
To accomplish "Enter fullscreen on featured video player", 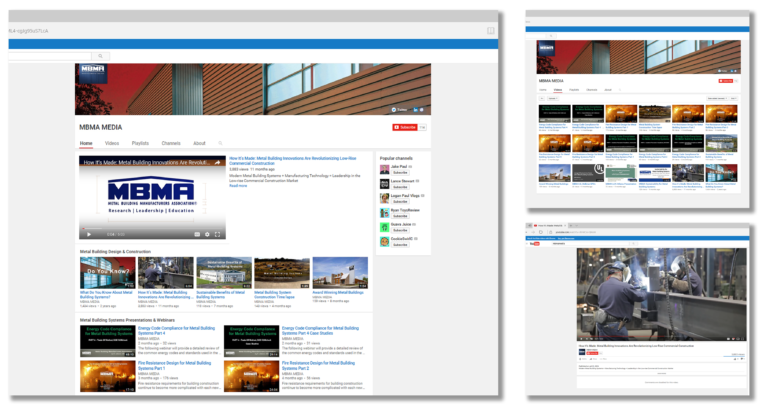I will pyautogui.click(x=217, y=234).
